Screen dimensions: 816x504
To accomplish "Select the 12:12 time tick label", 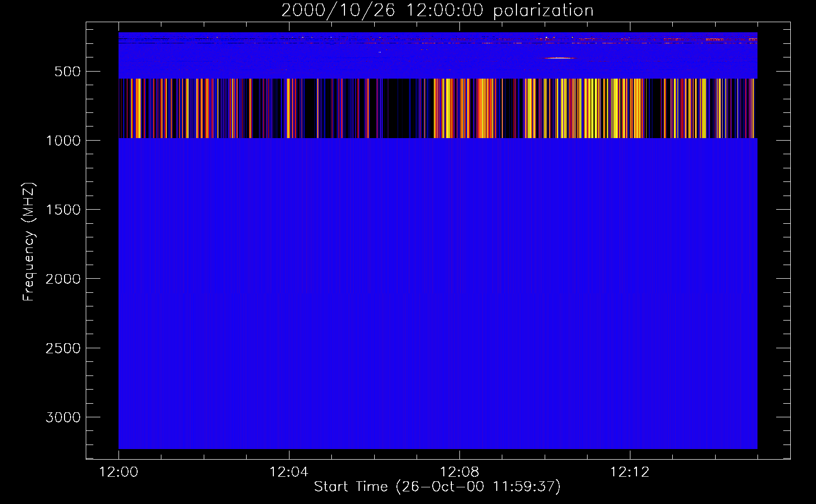I will pos(629,472).
